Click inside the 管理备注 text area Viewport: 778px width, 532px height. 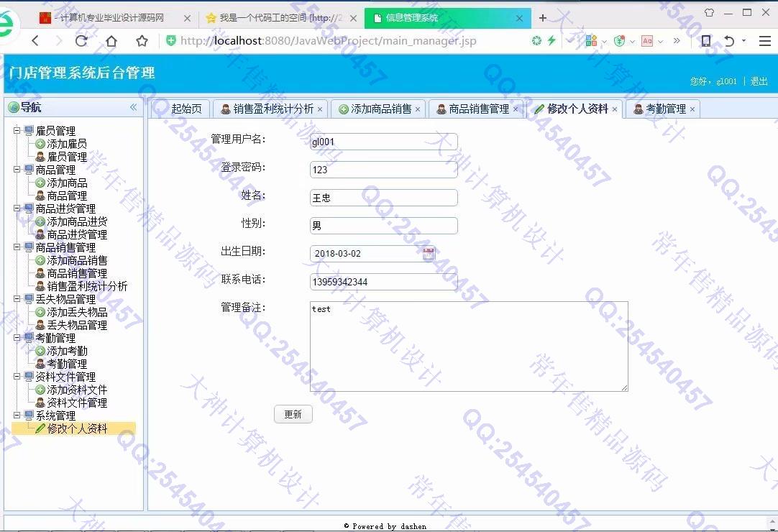(468, 347)
